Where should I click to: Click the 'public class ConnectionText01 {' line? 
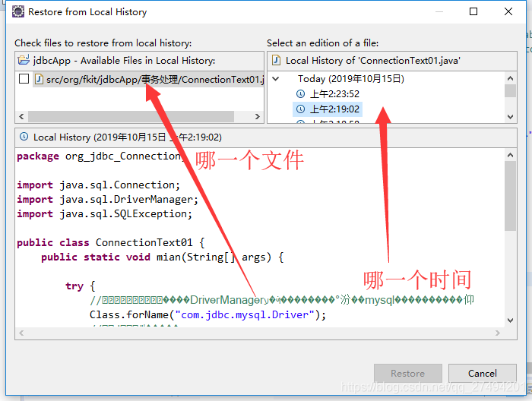pyautogui.click(x=111, y=243)
